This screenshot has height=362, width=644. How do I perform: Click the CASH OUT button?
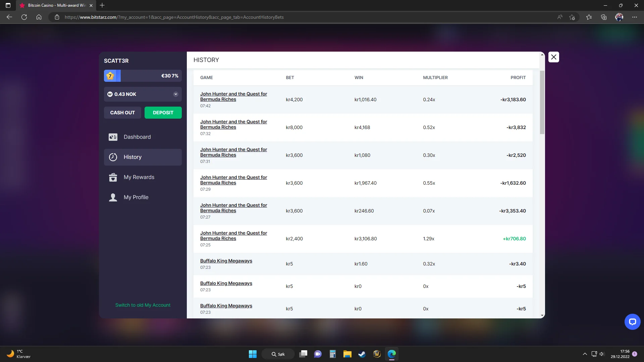pyautogui.click(x=122, y=113)
